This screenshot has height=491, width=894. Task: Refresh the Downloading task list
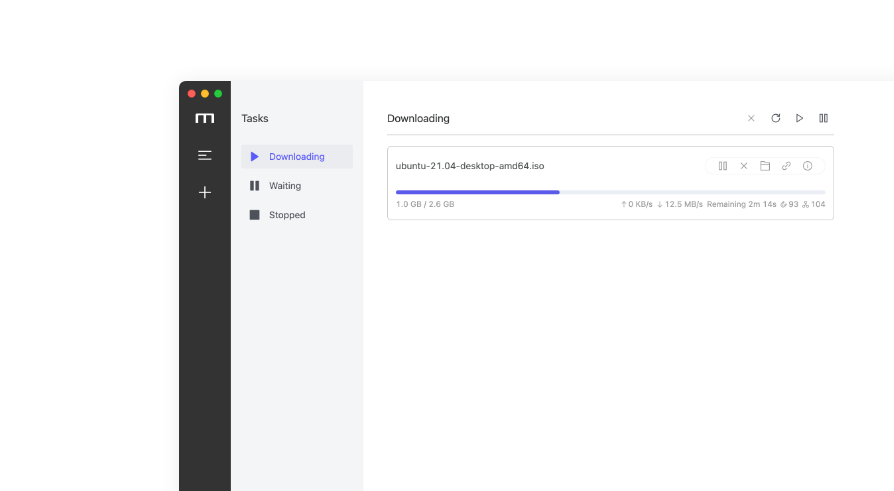pyautogui.click(x=775, y=118)
